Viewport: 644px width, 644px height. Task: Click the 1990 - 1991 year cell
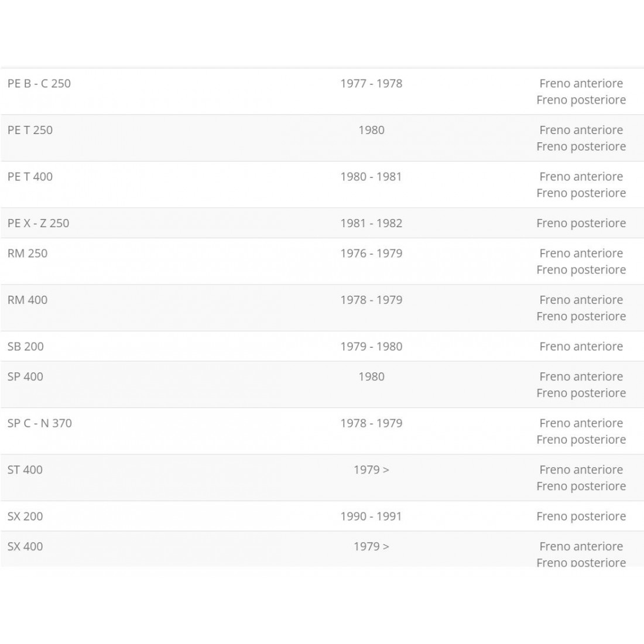(371, 516)
